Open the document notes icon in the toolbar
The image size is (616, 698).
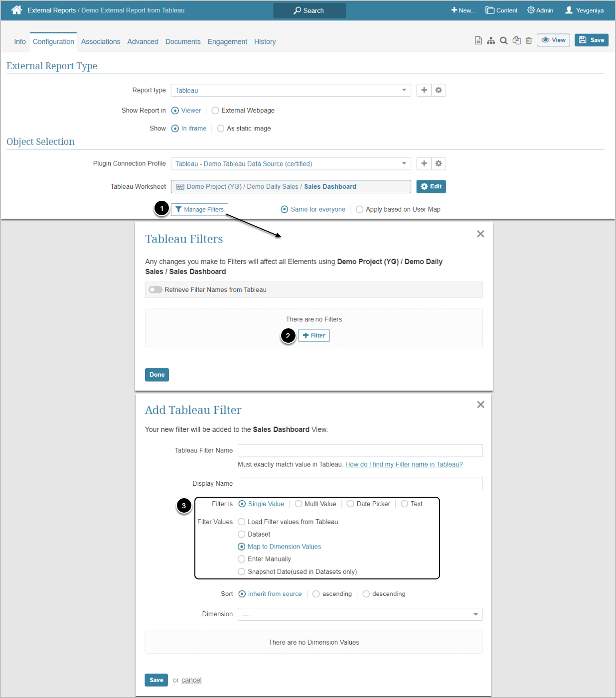(478, 40)
